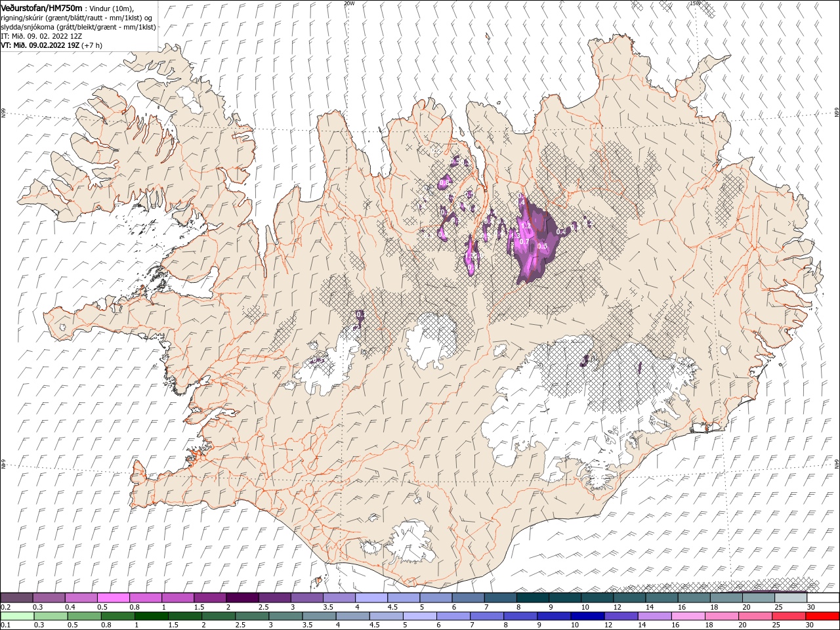The image size is (840, 630).
Task: Pick upper scale swatch between 4.5 and 5
Action: [404, 598]
